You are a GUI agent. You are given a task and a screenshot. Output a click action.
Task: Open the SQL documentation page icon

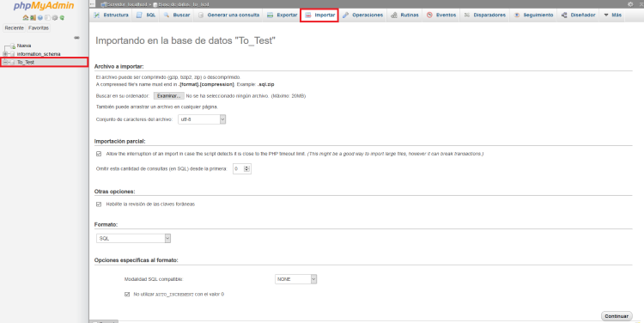pyautogui.click(x=47, y=18)
